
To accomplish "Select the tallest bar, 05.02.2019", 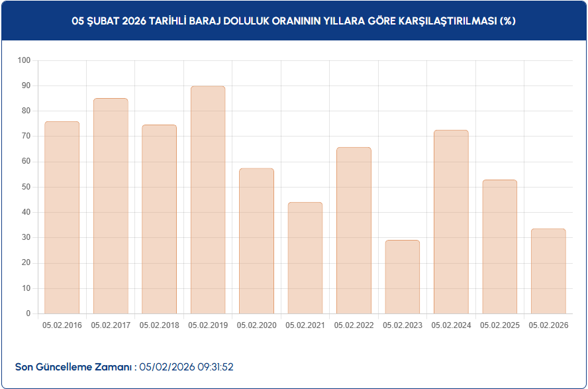I will click(x=208, y=199).
